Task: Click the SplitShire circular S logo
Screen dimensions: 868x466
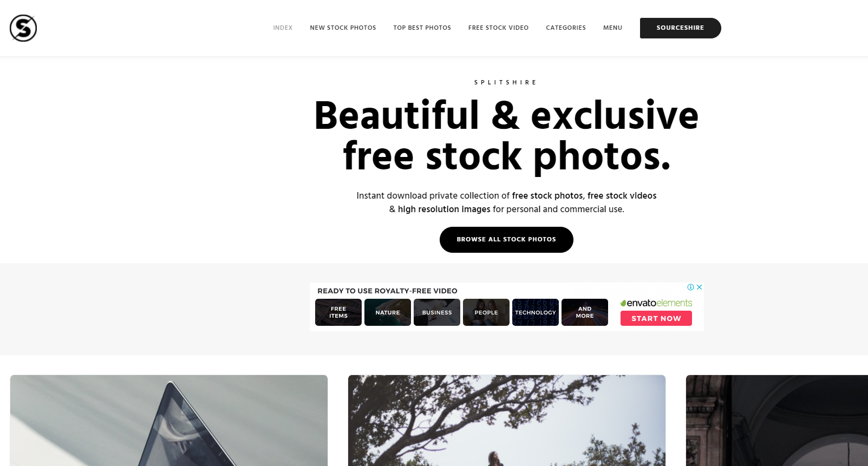Action: tap(23, 28)
